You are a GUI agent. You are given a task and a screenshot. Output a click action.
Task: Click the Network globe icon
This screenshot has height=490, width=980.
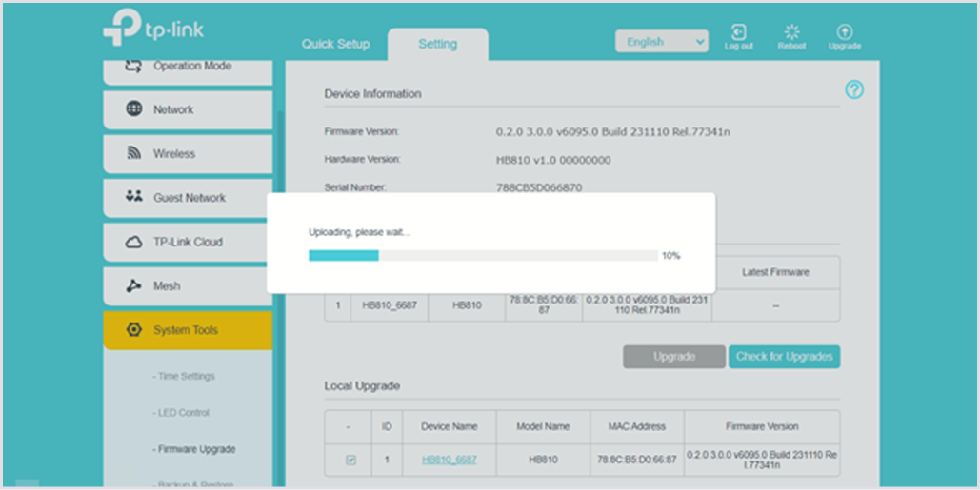tap(133, 109)
